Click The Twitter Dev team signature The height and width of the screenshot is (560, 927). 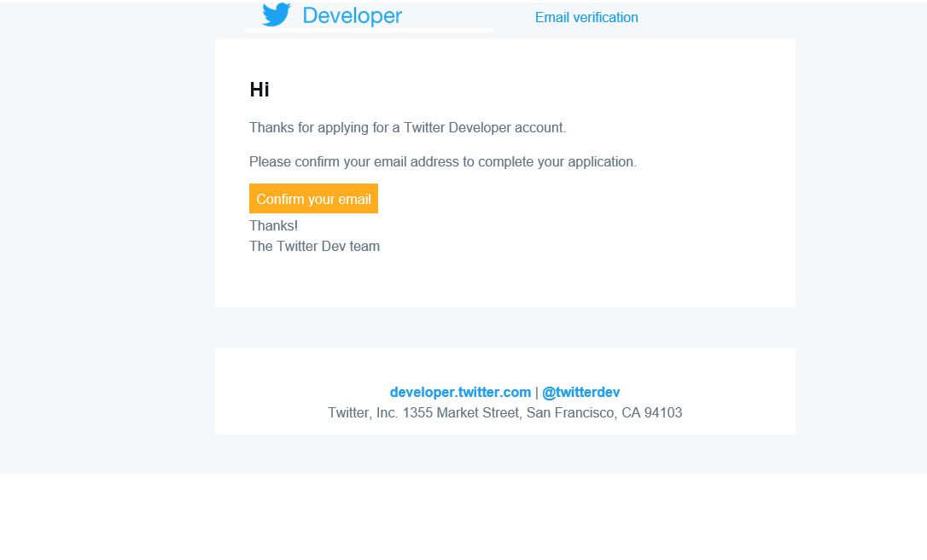coord(314,247)
